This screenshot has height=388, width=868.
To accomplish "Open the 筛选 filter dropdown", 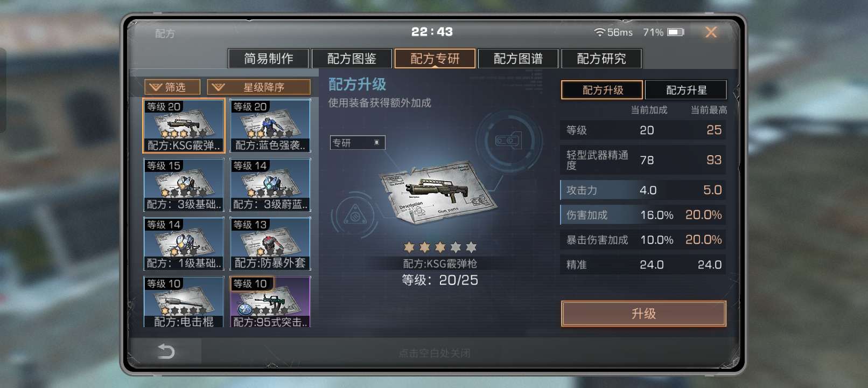I will tap(172, 87).
